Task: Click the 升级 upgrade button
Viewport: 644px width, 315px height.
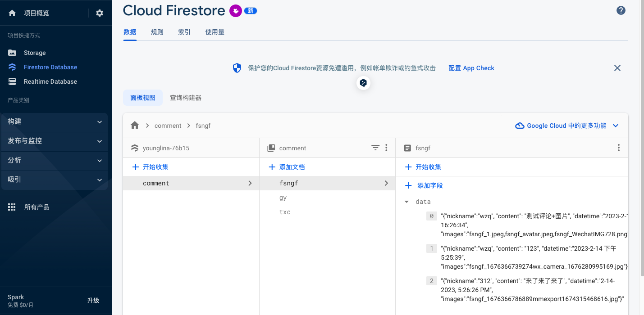Action: point(93,300)
